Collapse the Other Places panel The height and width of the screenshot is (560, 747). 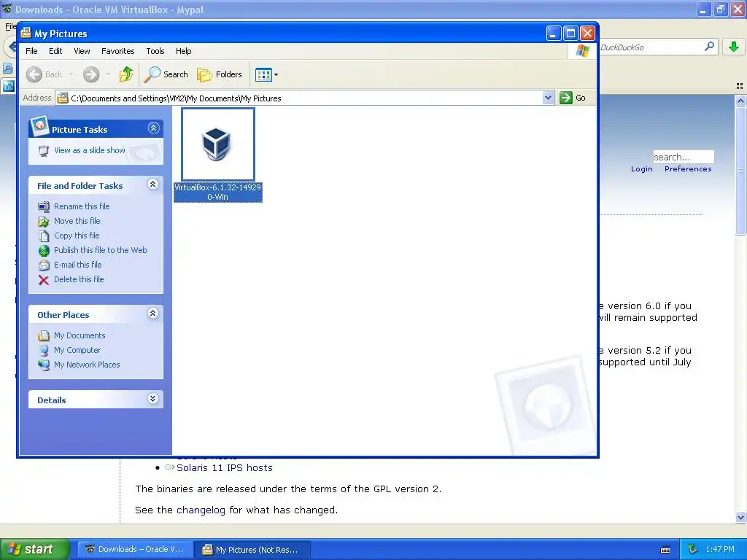153,314
